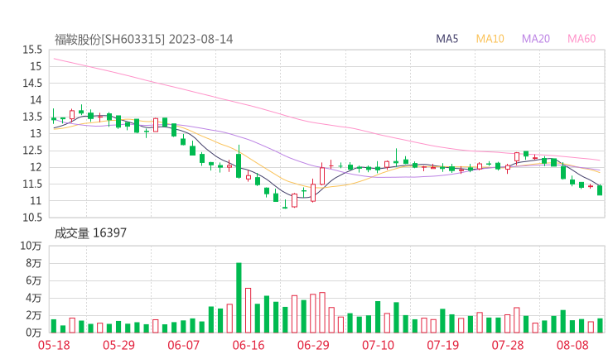Click the 11.5 price axis value
This screenshot has width=613, height=364.
(x=32, y=184)
